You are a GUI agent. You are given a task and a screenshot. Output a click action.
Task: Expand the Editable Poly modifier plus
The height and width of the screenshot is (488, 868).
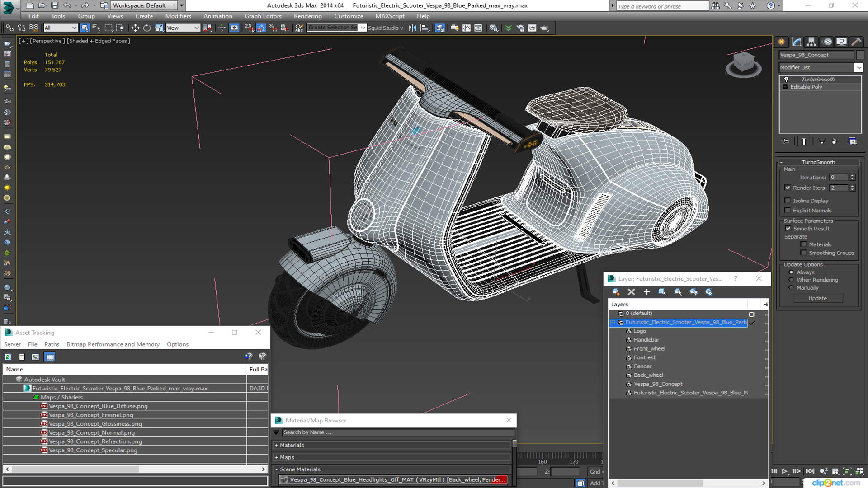click(785, 87)
